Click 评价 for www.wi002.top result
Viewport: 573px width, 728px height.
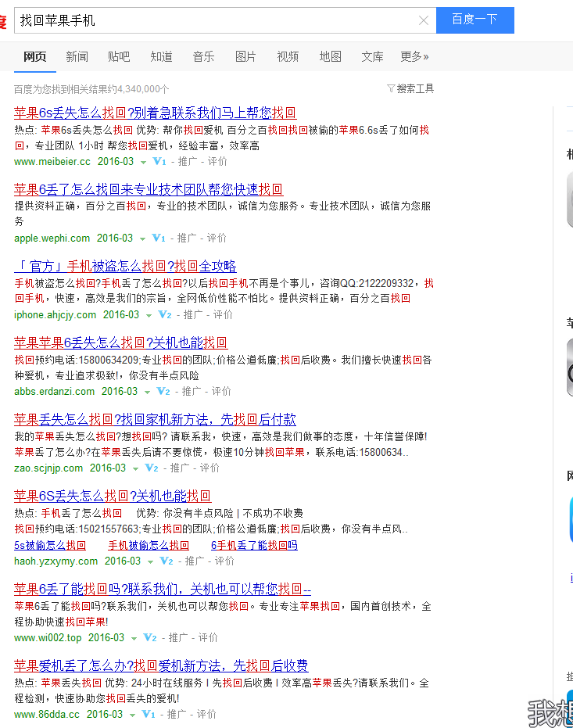coord(208,637)
